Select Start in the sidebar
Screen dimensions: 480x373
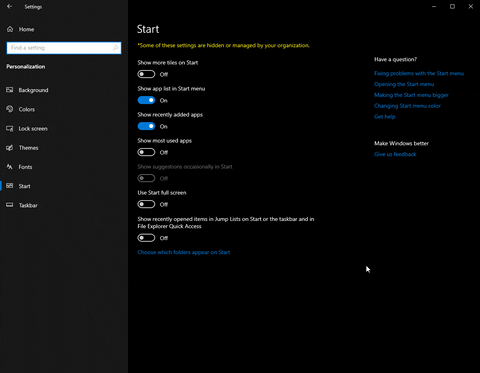pos(24,186)
